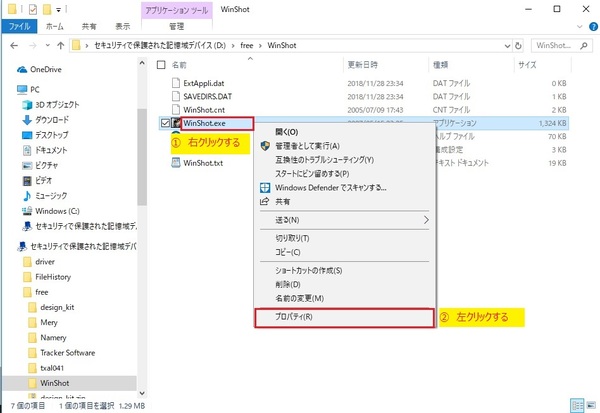Switch to the 共有 ribbon tab
Viewport: 600px width, 413px height.
coord(89,26)
